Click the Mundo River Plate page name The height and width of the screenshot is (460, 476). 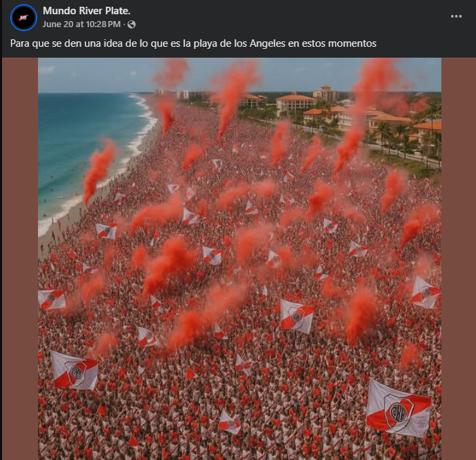(87, 11)
